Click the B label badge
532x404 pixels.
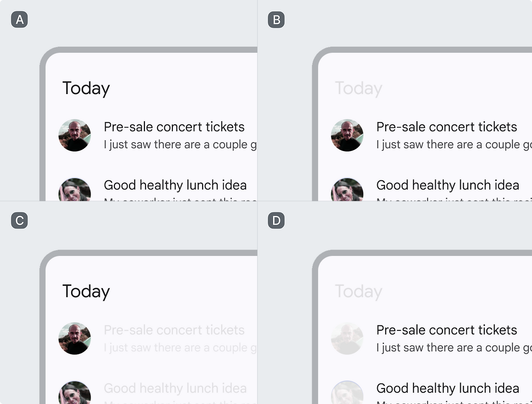[x=276, y=20]
